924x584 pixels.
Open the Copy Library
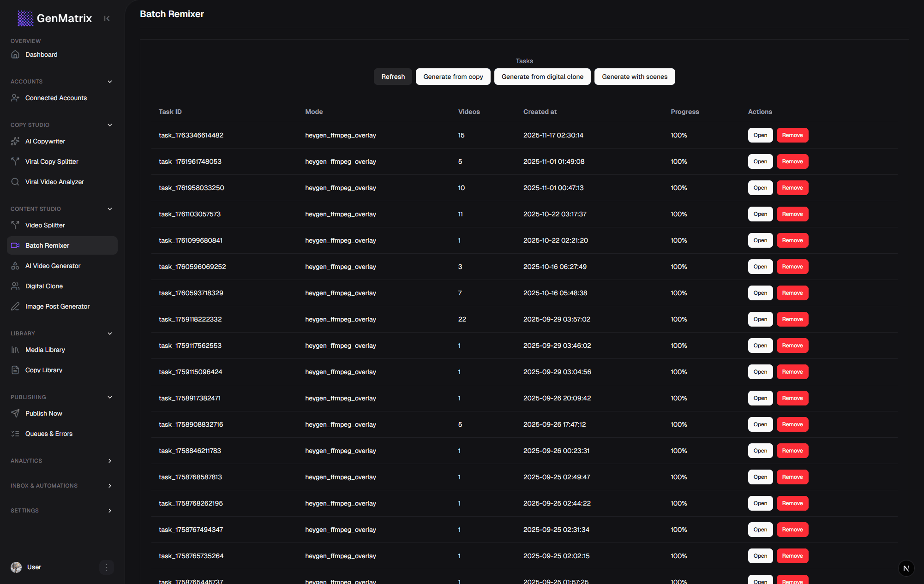[43, 370]
